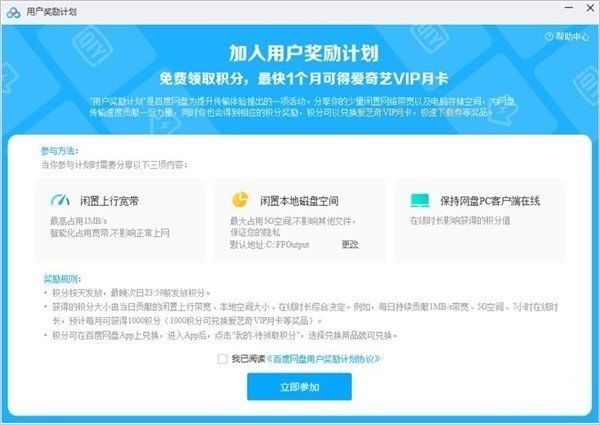This screenshot has height=425, width=600.
Task: Select the 闲置上行宽带 card title
Action: coord(109,201)
